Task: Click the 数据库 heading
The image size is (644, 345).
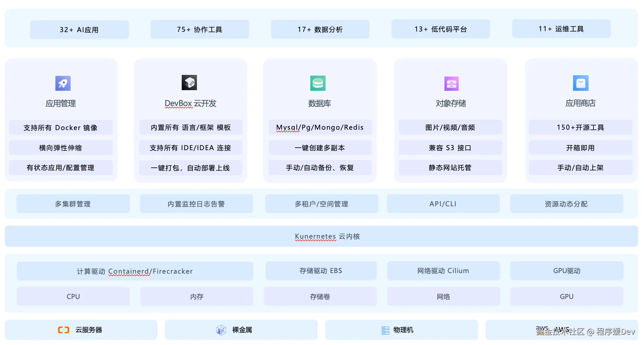Action: [x=319, y=103]
